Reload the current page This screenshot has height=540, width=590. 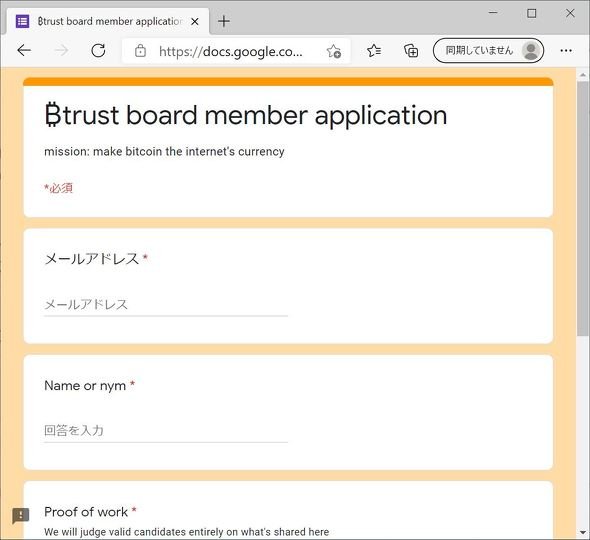point(98,50)
